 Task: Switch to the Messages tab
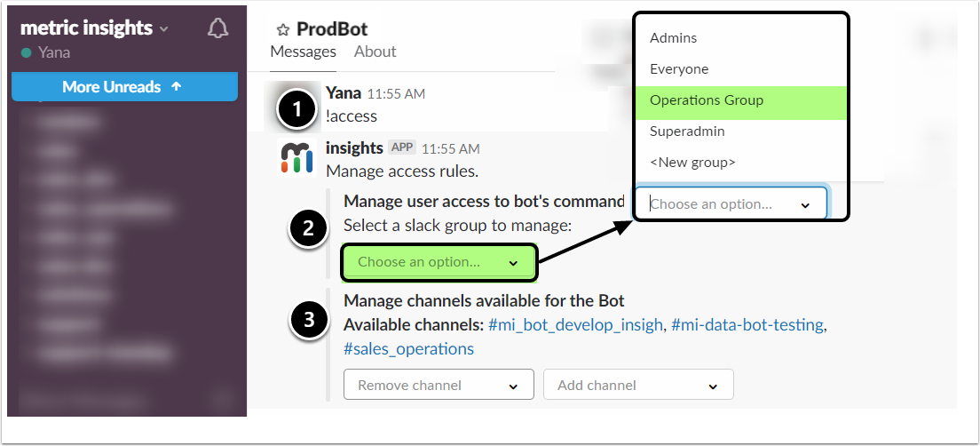tap(303, 52)
